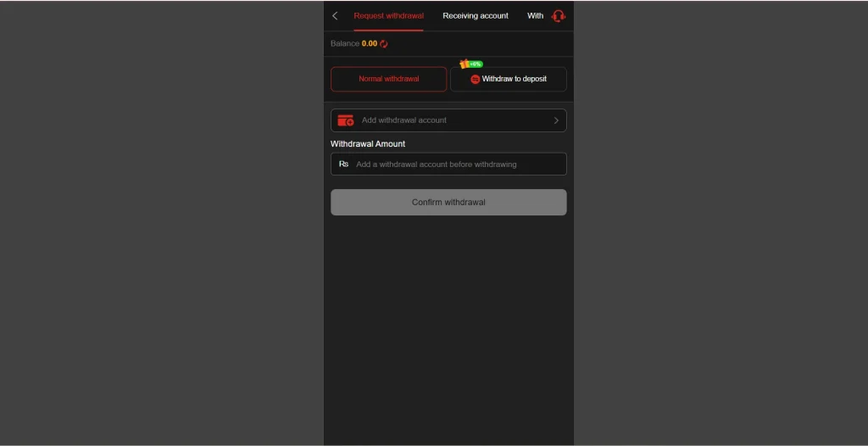Click the 0.00 balance amount
The height and width of the screenshot is (446, 868).
pos(370,44)
